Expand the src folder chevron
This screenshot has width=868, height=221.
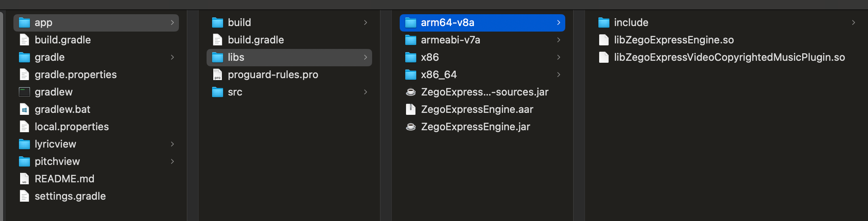[x=365, y=92]
